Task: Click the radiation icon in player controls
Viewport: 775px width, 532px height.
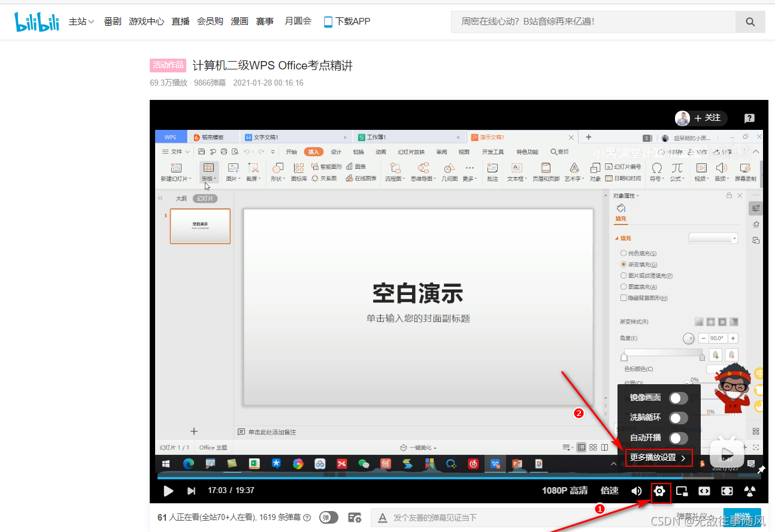Action: 749,491
